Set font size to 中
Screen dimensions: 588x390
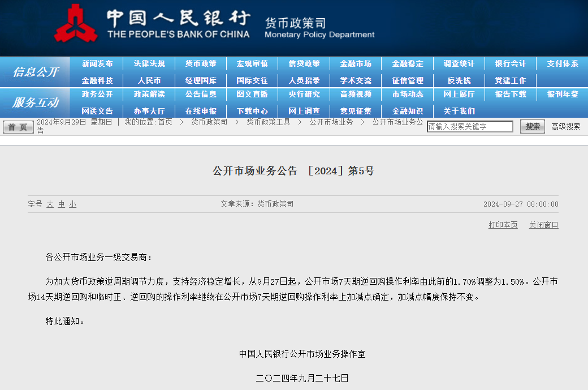[61, 204]
